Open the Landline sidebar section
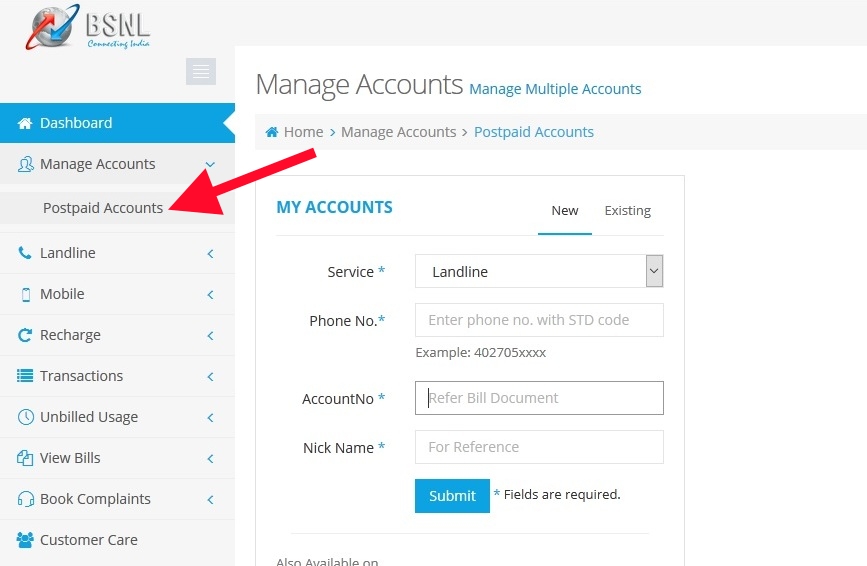 117,253
